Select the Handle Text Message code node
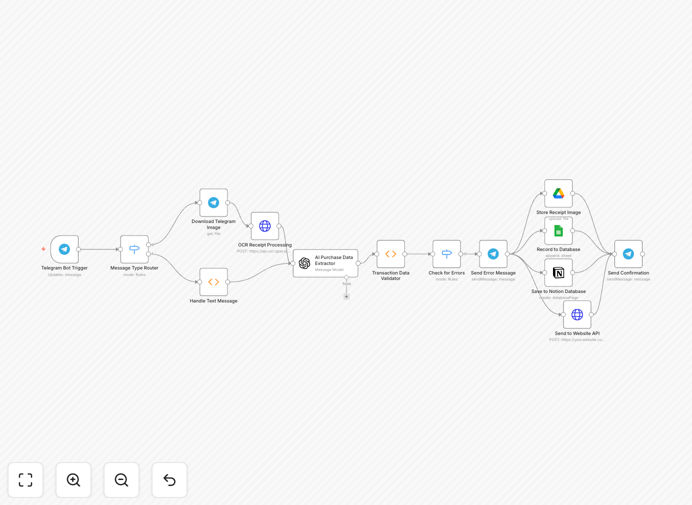The height and width of the screenshot is (505, 692). [214, 282]
